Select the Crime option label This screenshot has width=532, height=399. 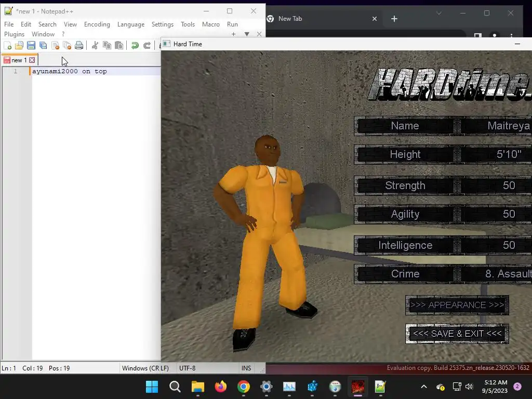click(x=405, y=274)
